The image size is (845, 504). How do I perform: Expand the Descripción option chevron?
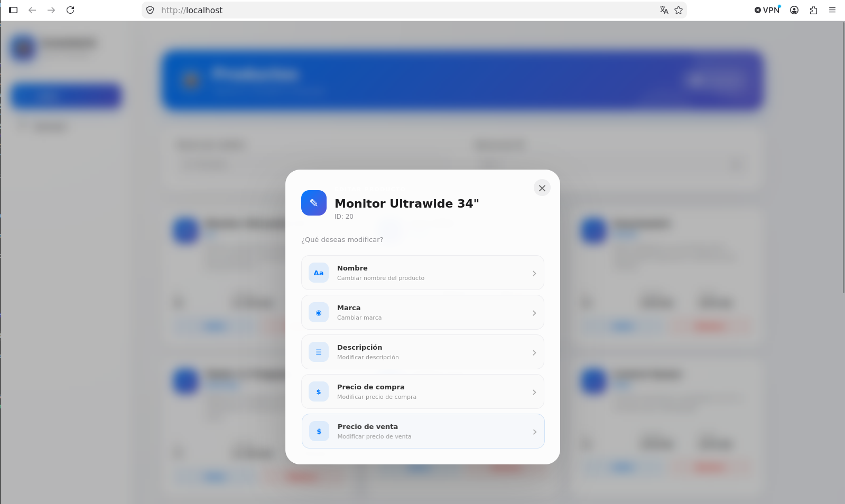[x=534, y=352]
